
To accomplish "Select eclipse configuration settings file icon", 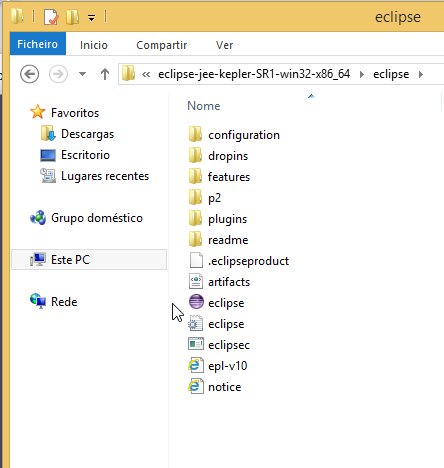I will pos(196,323).
